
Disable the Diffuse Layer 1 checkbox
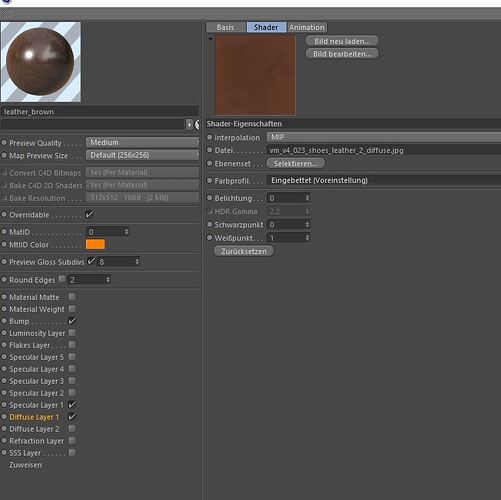coord(72,417)
